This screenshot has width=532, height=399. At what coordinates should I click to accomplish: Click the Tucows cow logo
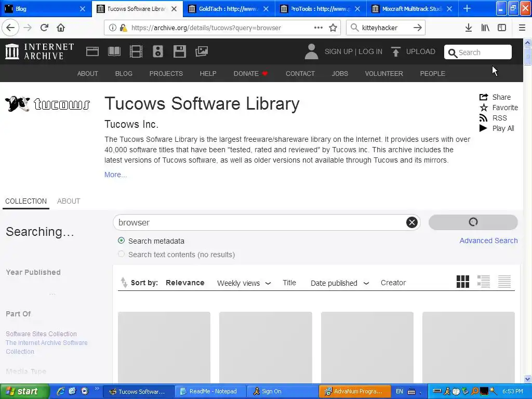pyautogui.click(x=47, y=104)
